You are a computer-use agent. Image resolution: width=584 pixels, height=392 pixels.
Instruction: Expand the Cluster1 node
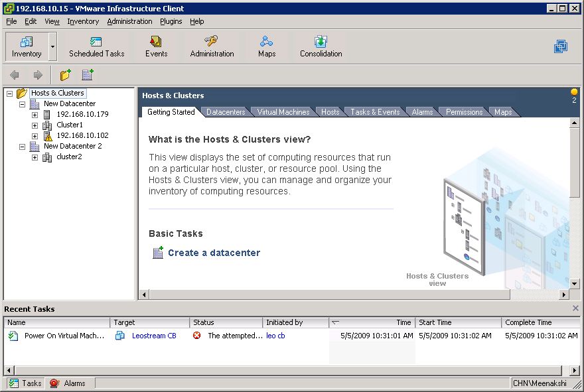pos(35,125)
